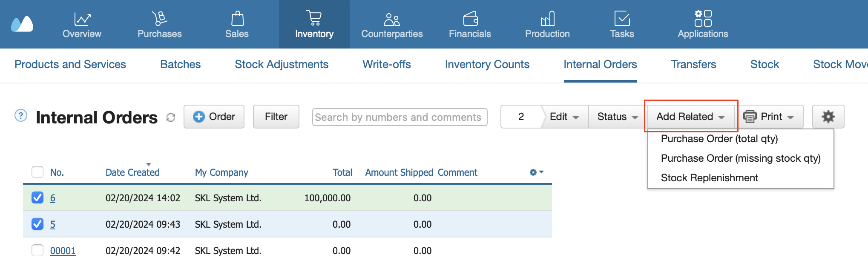The image size is (868, 263).
Task: Collapse the Add Related dropdown
Action: pyautogui.click(x=690, y=117)
